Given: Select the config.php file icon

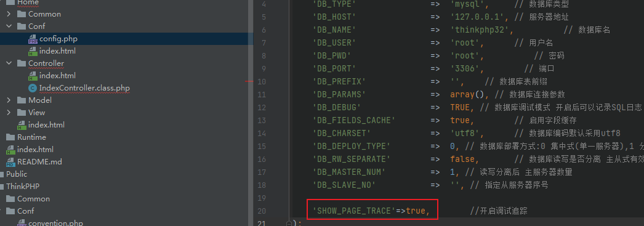Looking at the screenshot, I should [x=33, y=39].
